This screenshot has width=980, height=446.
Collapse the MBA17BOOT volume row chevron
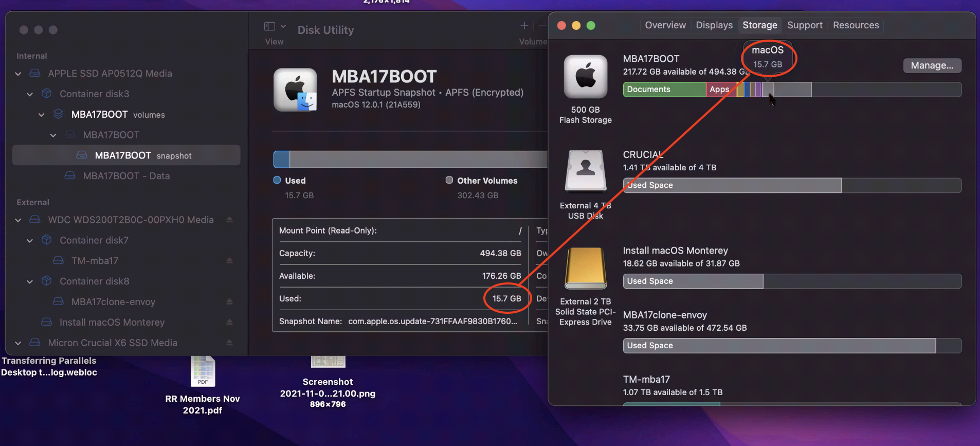[x=53, y=135]
